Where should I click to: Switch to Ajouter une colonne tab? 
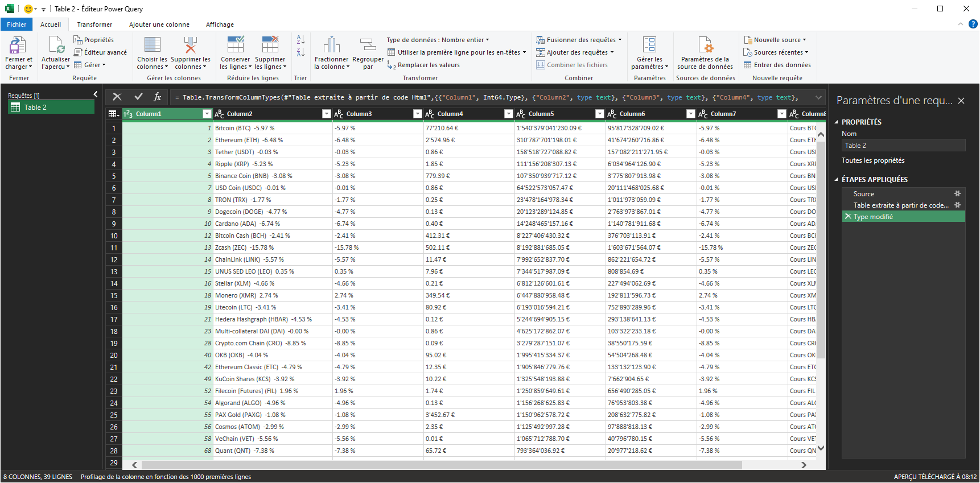point(159,24)
